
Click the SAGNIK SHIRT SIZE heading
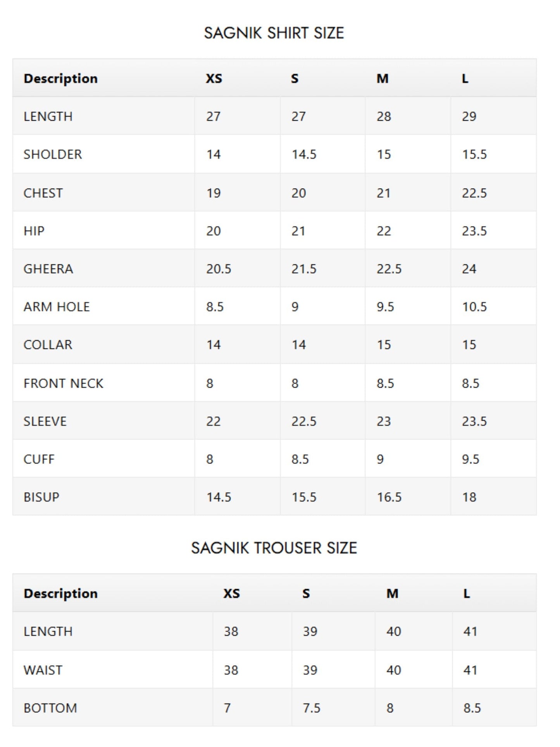point(274,33)
